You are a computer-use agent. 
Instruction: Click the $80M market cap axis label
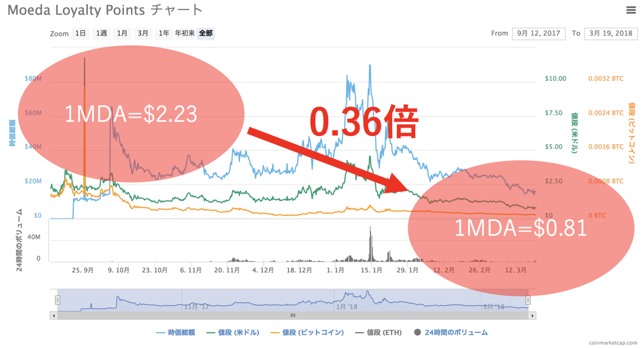click(x=33, y=79)
